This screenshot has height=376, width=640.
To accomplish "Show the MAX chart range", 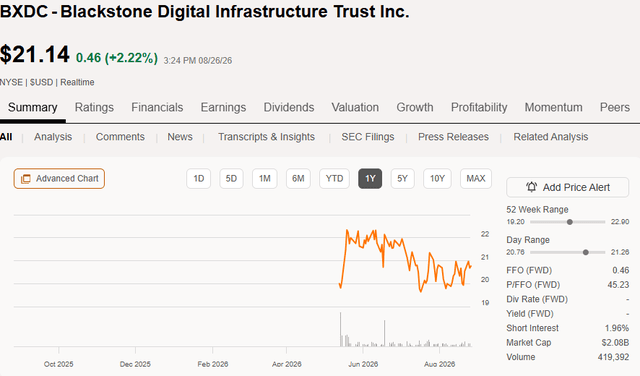I will pos(476,178).
